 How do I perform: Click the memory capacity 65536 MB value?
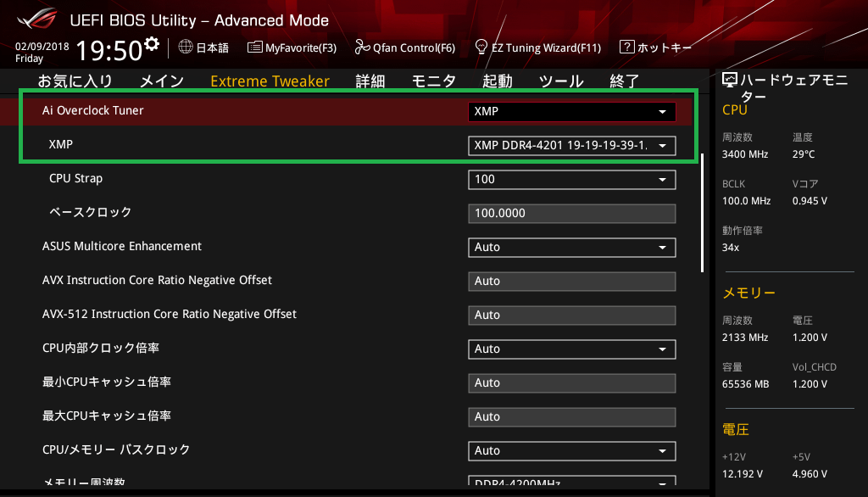(x=746, y=383)
